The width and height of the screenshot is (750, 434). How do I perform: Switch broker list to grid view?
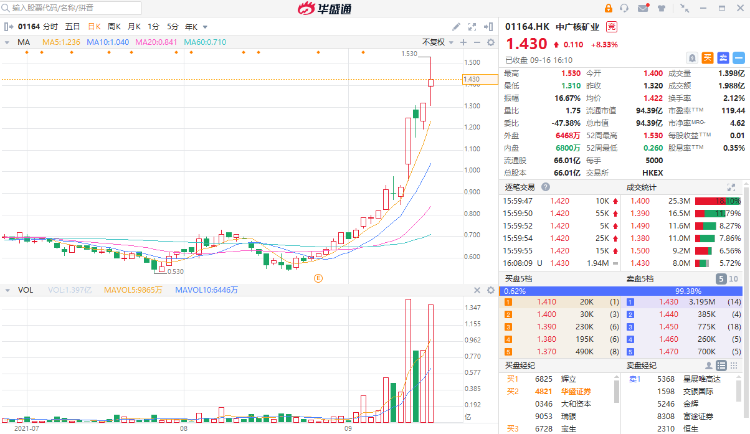coord(734,366)
